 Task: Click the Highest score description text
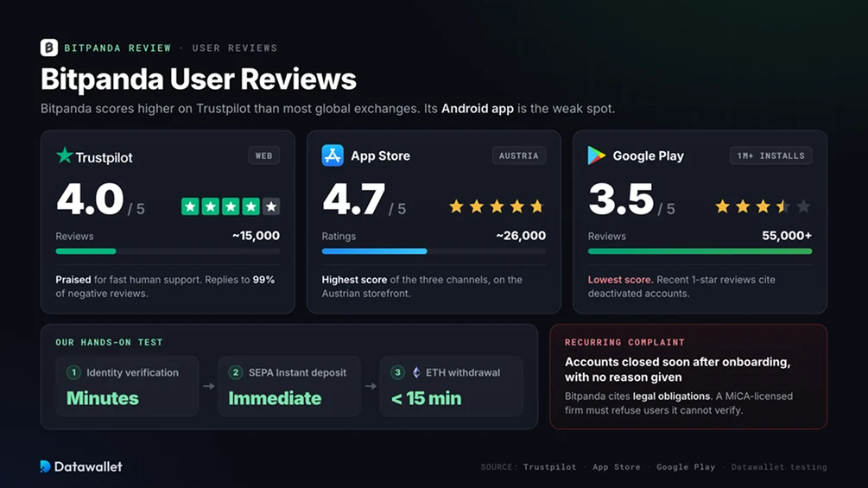click(421, 287)
